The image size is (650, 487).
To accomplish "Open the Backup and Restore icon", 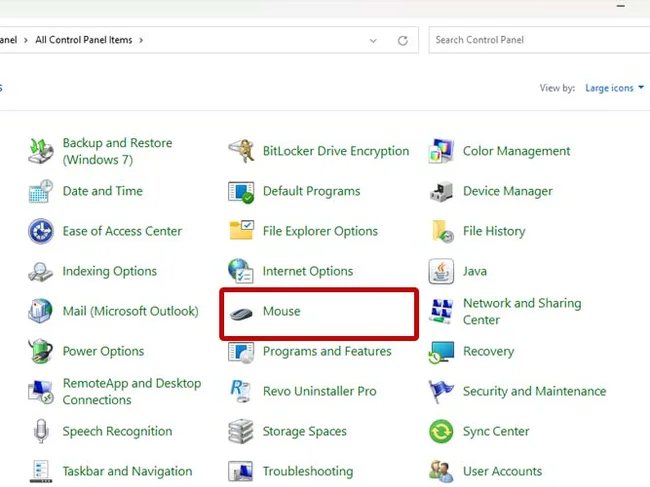I will [x=41, y=151].
